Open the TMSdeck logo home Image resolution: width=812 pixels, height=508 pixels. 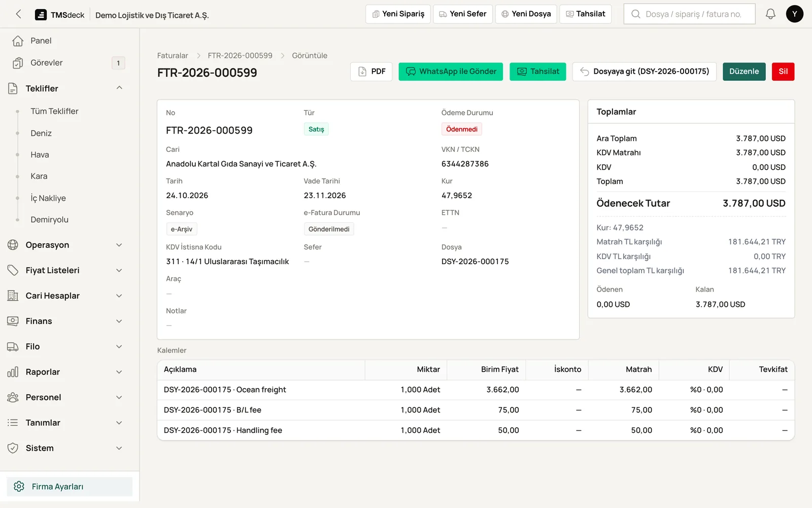[x=59, y=15]
